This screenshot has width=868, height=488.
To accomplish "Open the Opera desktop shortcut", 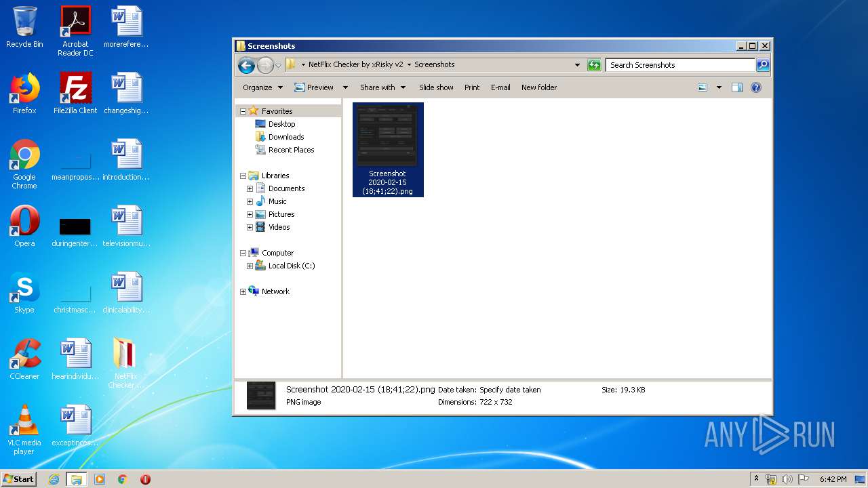I will point(24,226).
